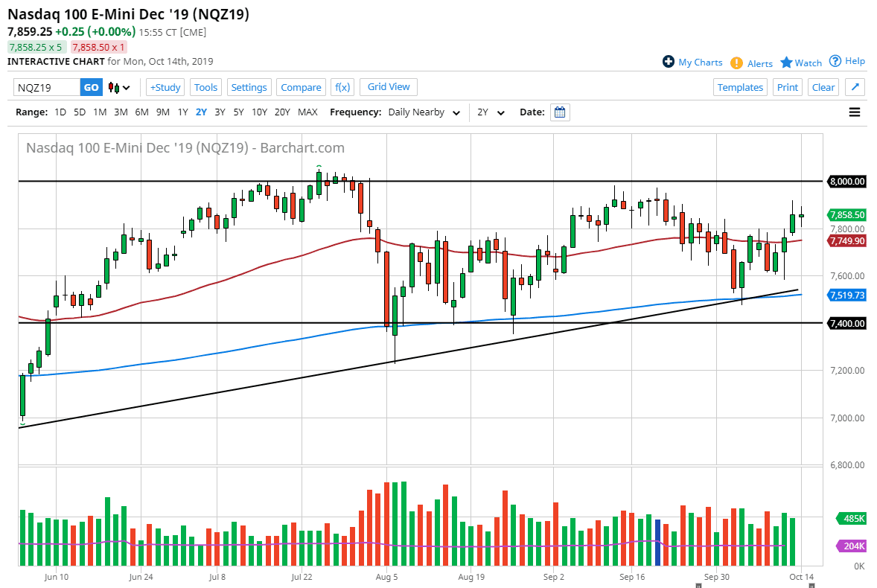Open the chart type candlestick icon

[x=114, y=87]
